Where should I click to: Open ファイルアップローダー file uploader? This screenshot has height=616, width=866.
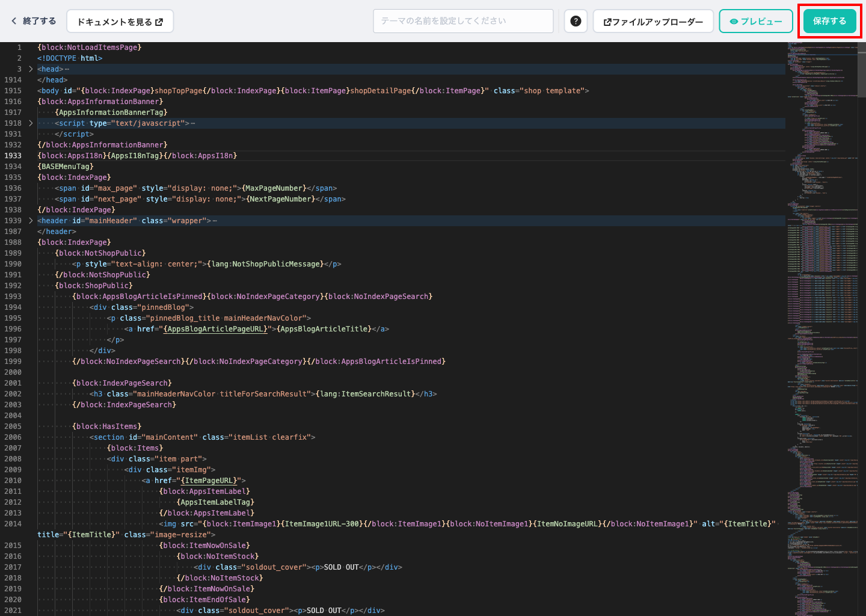(653, 22)
